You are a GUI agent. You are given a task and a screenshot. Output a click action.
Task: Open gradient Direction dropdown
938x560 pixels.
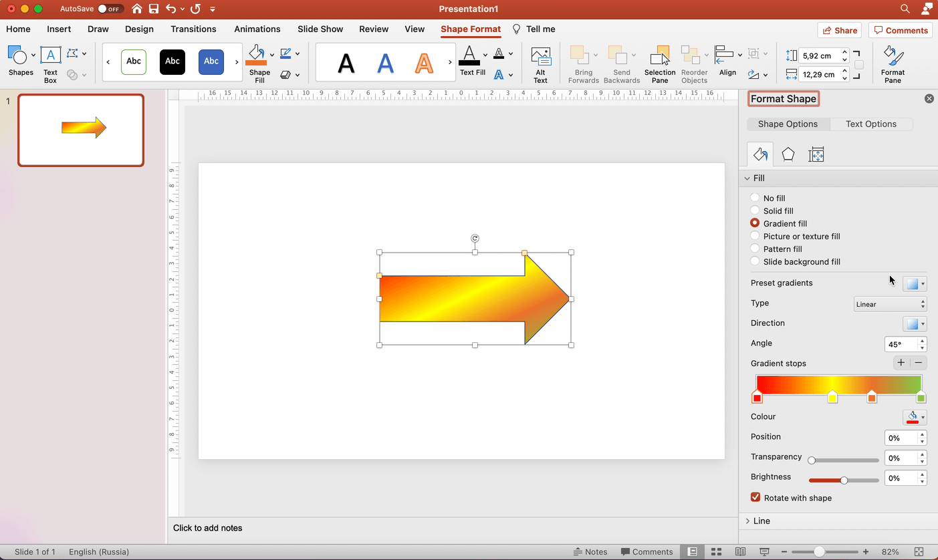coord(915,324)
